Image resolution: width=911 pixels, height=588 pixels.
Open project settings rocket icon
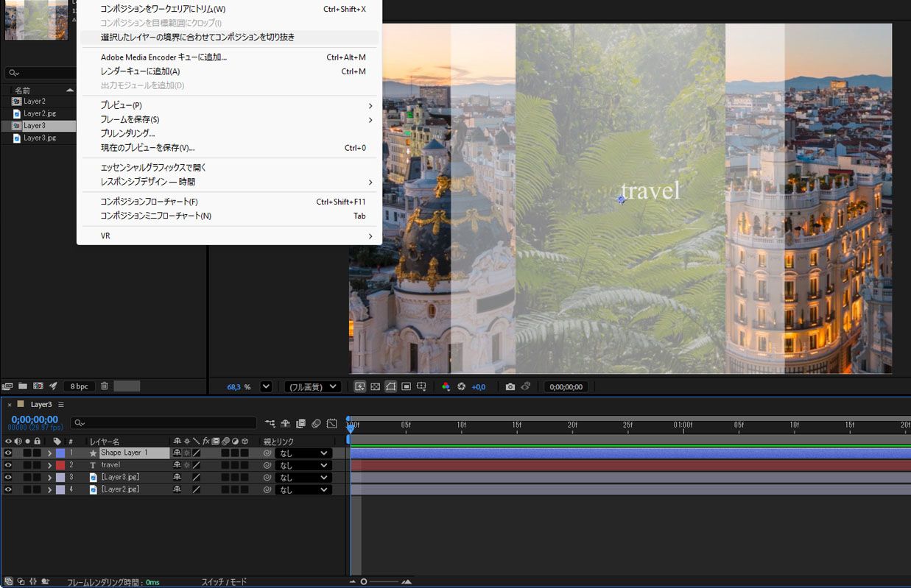click(53, 386)
